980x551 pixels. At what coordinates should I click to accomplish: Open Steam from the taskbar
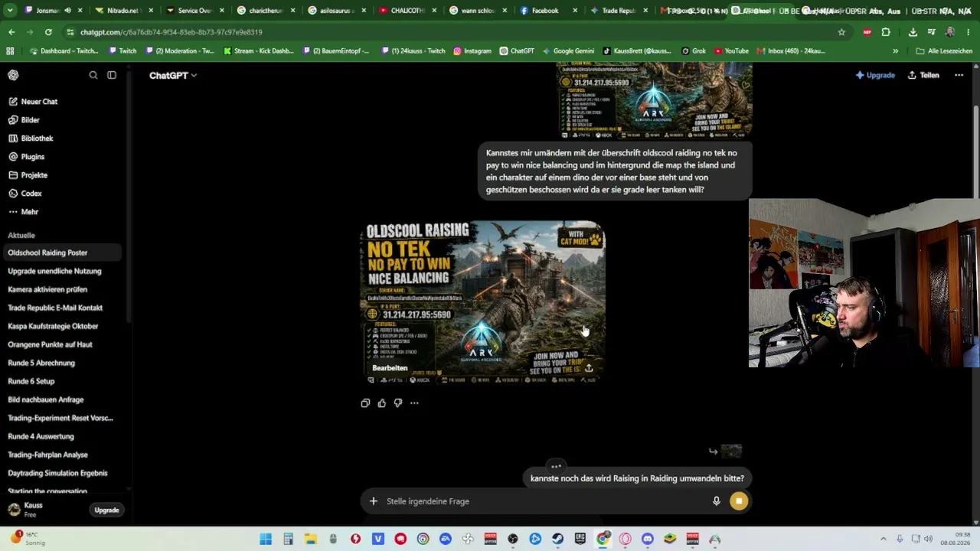point(558,539)
